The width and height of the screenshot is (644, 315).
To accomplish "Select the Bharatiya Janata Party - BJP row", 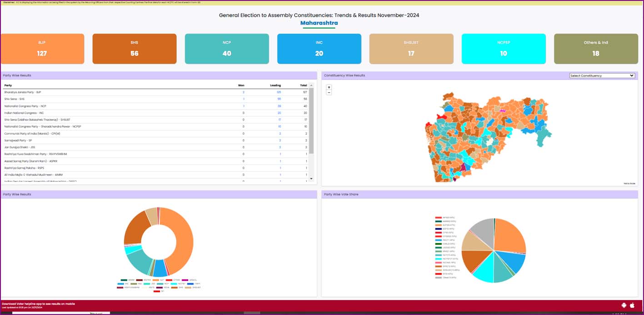I will (x=156, y=92).
